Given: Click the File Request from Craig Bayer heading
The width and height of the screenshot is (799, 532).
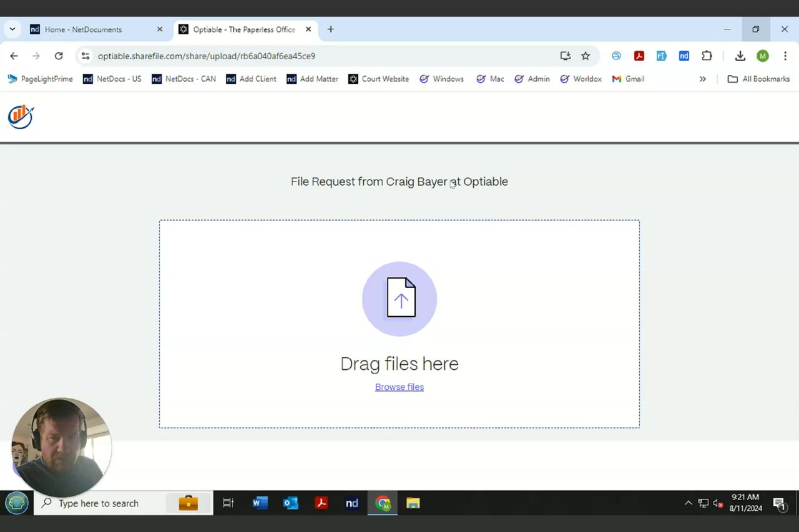Looking at the screenshot, I should [x=399, y=181].
